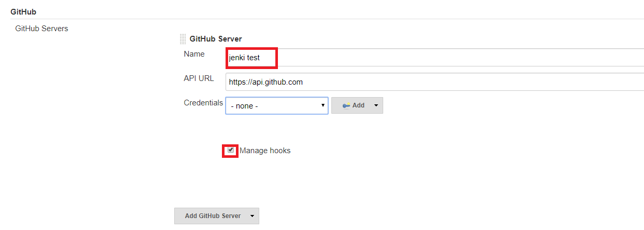
Task: Click the Credentials label
Action: pyautogui.click(x=203, y=103)
